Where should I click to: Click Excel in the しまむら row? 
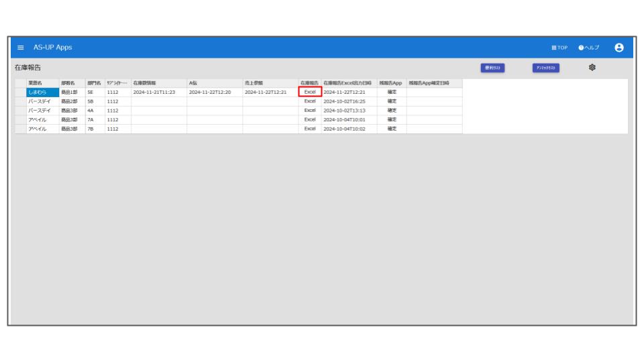(x=310, y=92)
